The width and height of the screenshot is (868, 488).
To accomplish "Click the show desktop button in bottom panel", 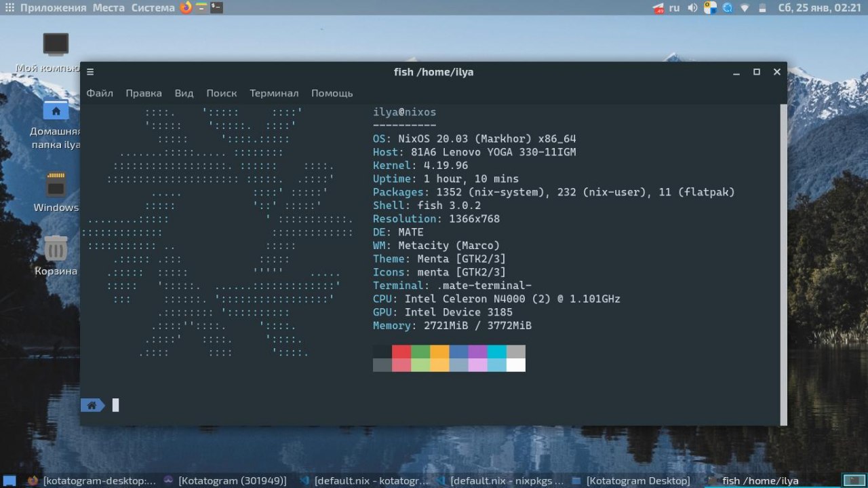I will 9,481.
